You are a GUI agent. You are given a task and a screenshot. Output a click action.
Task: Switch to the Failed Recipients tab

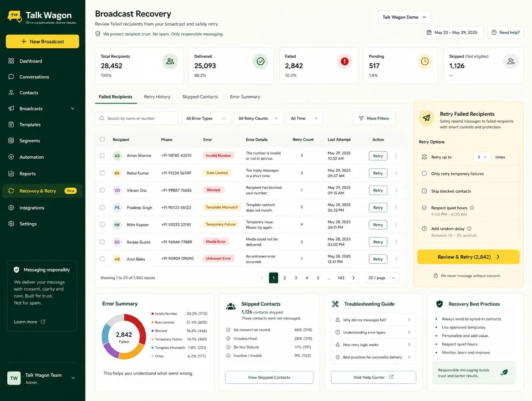pos(115,97)
